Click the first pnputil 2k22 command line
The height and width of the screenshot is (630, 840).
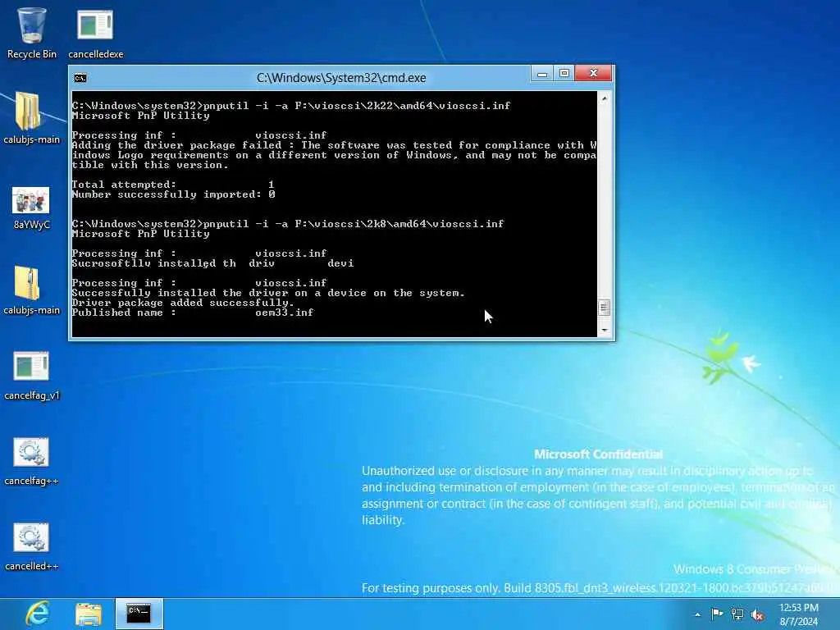[291, 106]
